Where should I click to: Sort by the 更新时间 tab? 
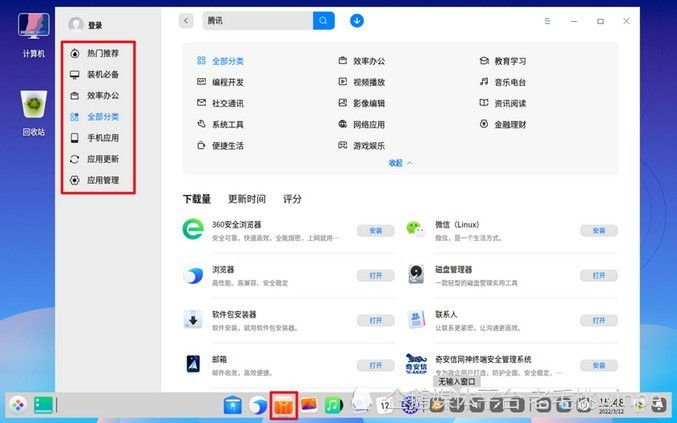(247, 199)
